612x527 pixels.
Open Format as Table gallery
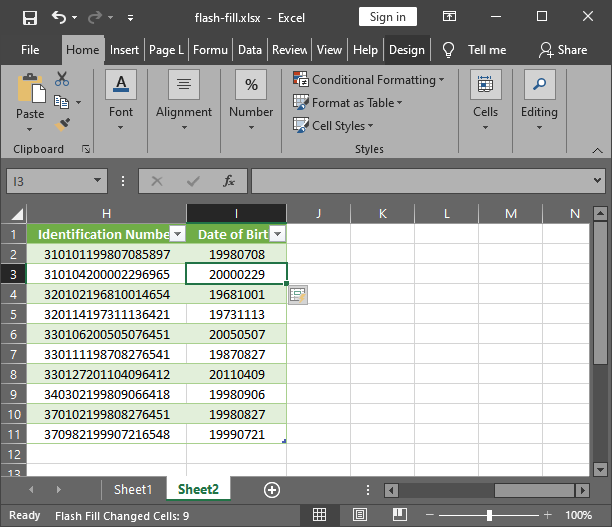(x=347, y=103)
